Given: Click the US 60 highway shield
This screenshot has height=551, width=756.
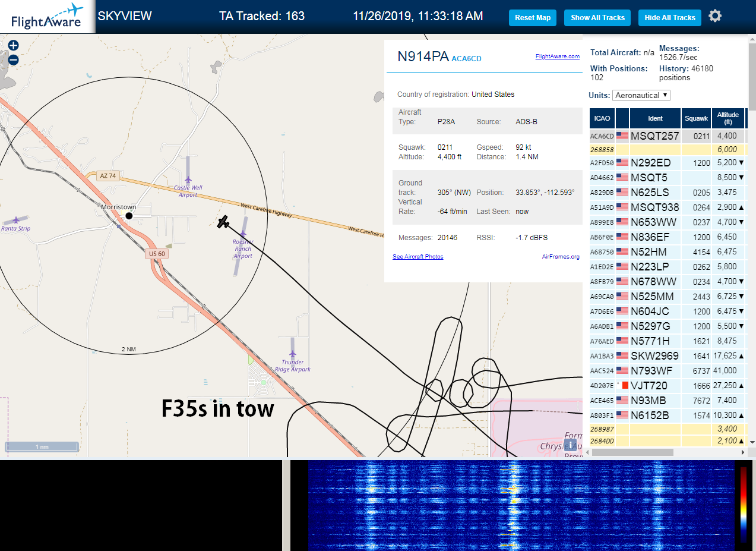Looking at the screenshot, I should tap(156, 254).
